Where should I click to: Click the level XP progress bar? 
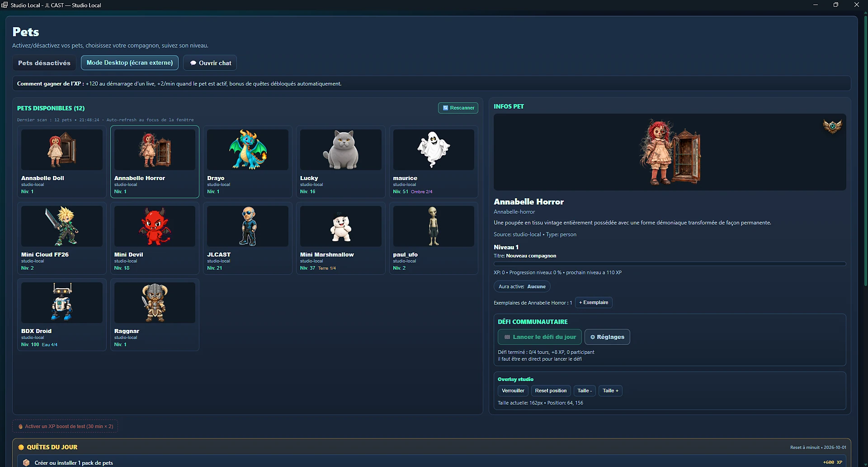670,264
